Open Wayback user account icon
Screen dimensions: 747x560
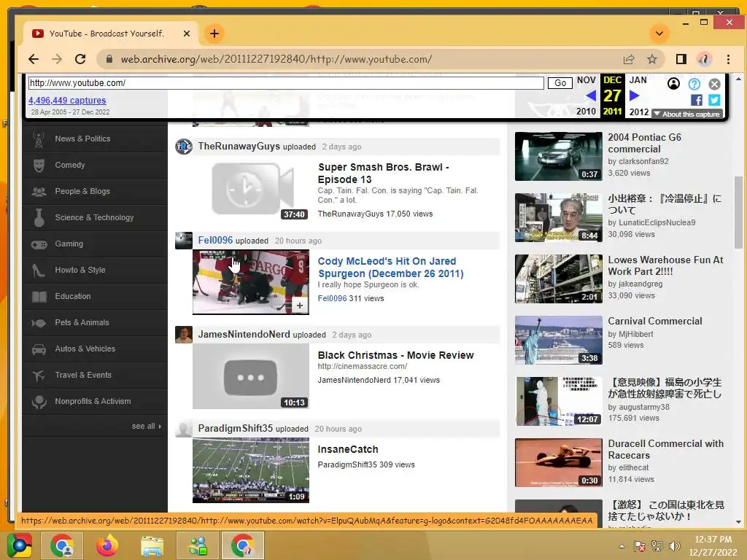tap(673, 84)
